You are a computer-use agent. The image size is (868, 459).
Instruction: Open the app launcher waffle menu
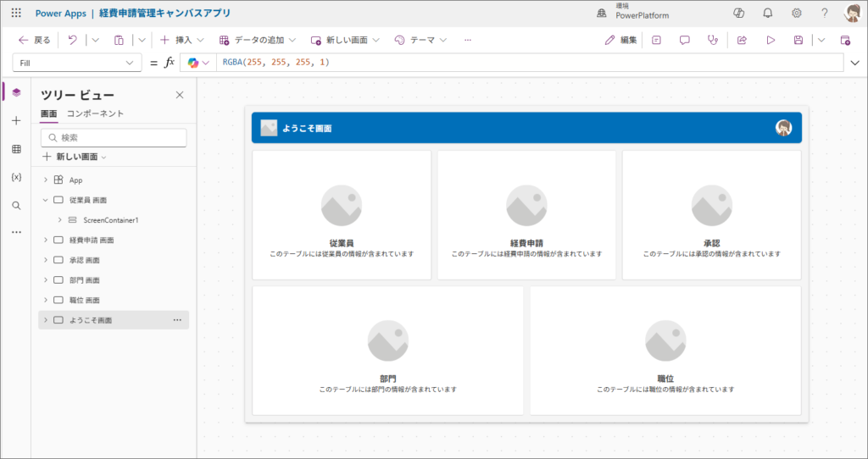[x=16, y=14]
